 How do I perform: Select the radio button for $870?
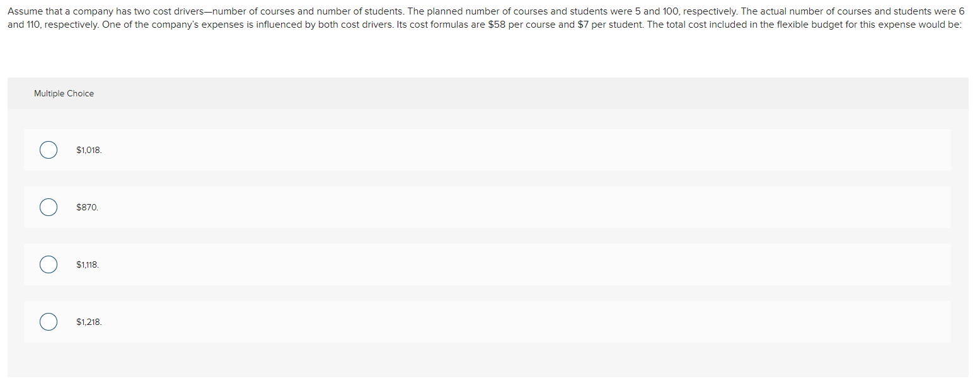point(49,207)
